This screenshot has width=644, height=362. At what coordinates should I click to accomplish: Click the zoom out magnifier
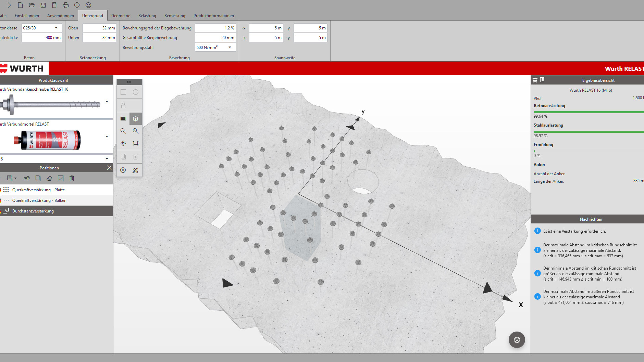(x=123, y=131)
